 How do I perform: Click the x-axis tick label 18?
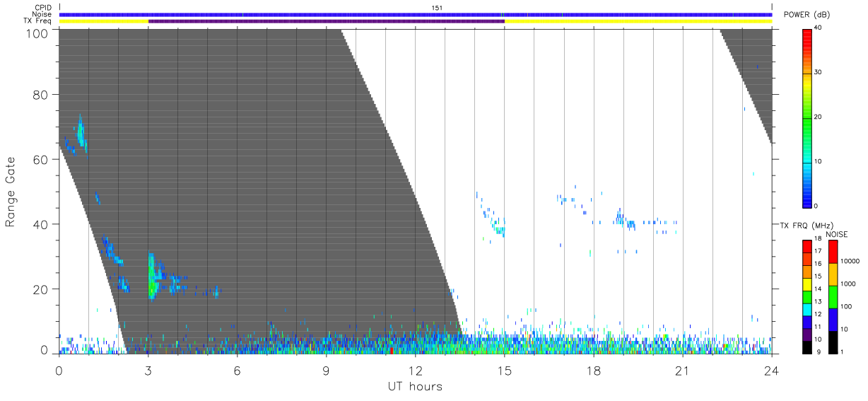coord(594,371)
